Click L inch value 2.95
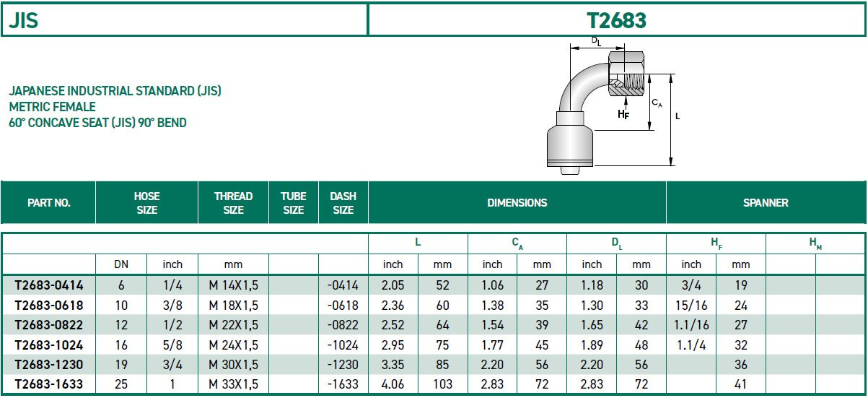The height and width of the screenshot is (398, 868). coord(393,345)
